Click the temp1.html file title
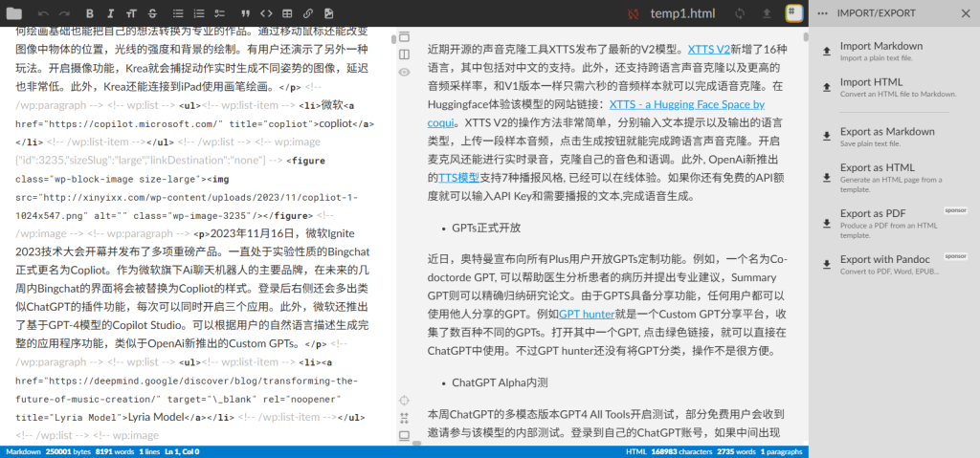This screenshot has height=458, width=980. coord(682,13)
